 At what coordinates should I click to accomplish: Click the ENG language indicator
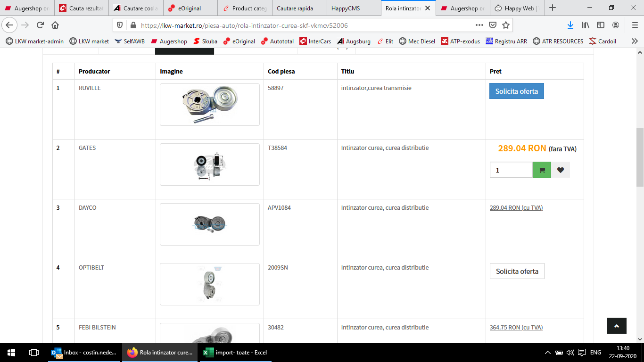click(x=595, y=353)
